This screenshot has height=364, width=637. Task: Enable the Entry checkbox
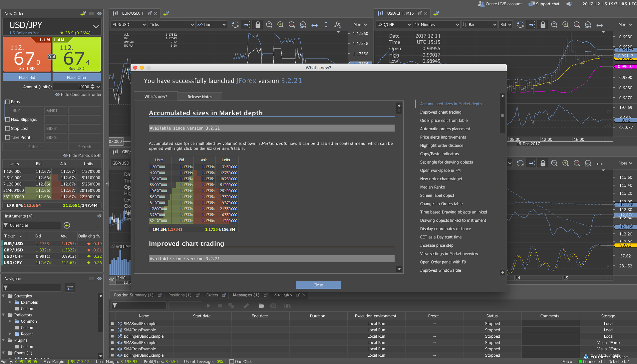pyautogui.click(x=8, y=102)
